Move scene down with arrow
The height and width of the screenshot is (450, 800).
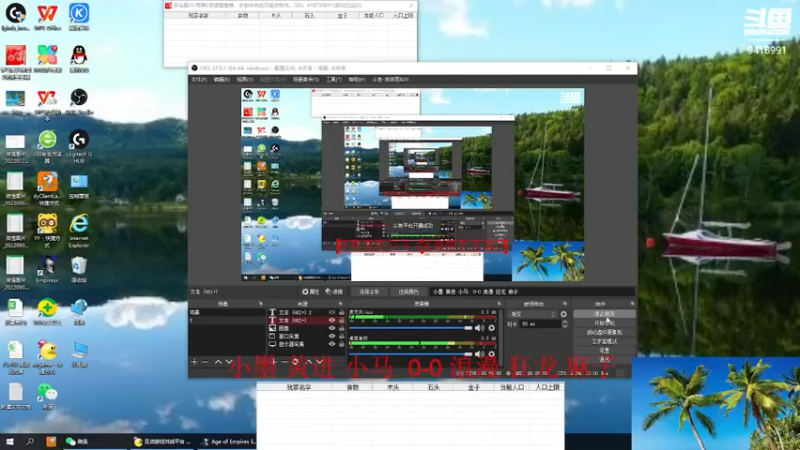click(x=229, y=362)
